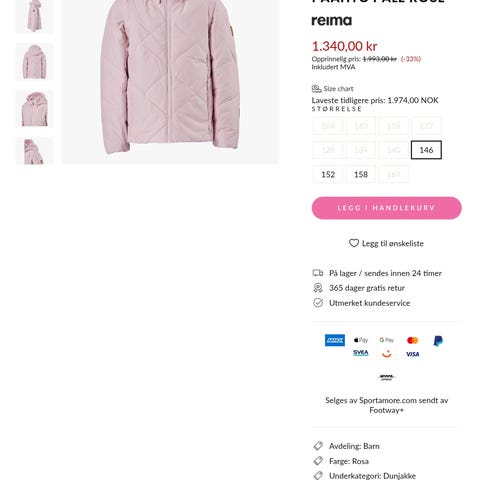Image resolution: width=480 pixels, height=480 pixels.
Task: Click the American Express payment icon
Action: 335,340
